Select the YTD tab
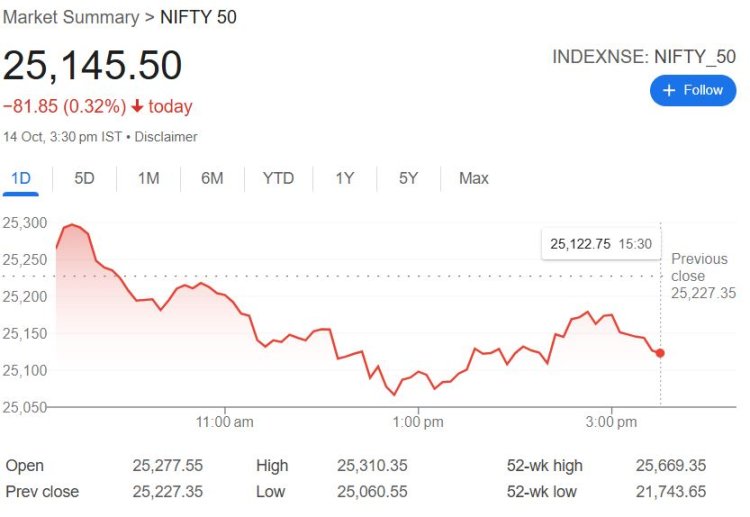750x517 pixels. (278, 178)
